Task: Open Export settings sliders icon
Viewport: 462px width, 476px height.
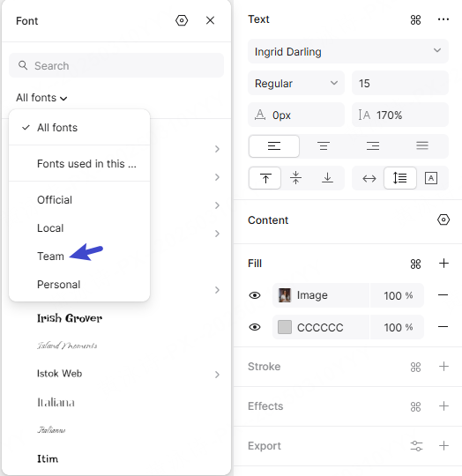Action: 416,446
